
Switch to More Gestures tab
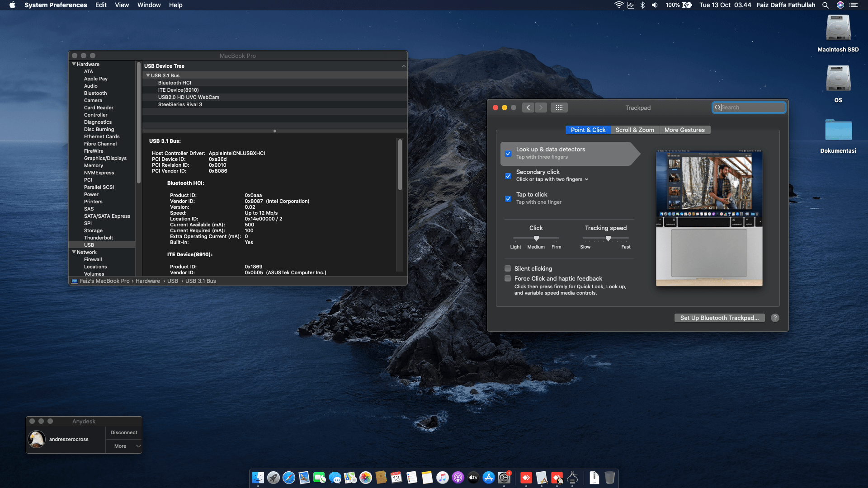[684, 130]
